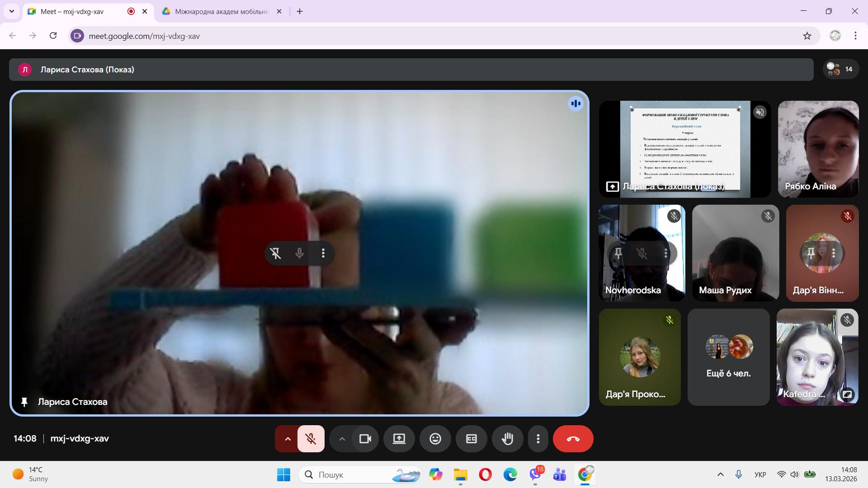The width and height of the screenshot is (868, 488).
Task: Start presenting your screen
Action: click(399, 439)
